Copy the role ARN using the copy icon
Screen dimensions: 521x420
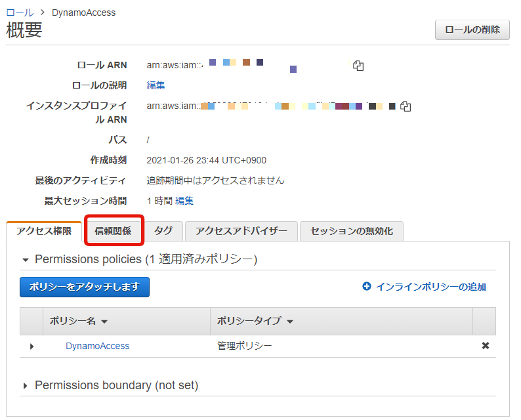click(358, 66)
